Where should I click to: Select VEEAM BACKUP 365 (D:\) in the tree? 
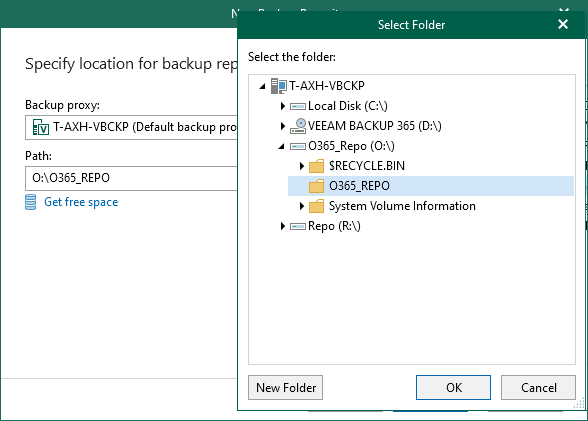pyautogui.click(x=375, y=126)
